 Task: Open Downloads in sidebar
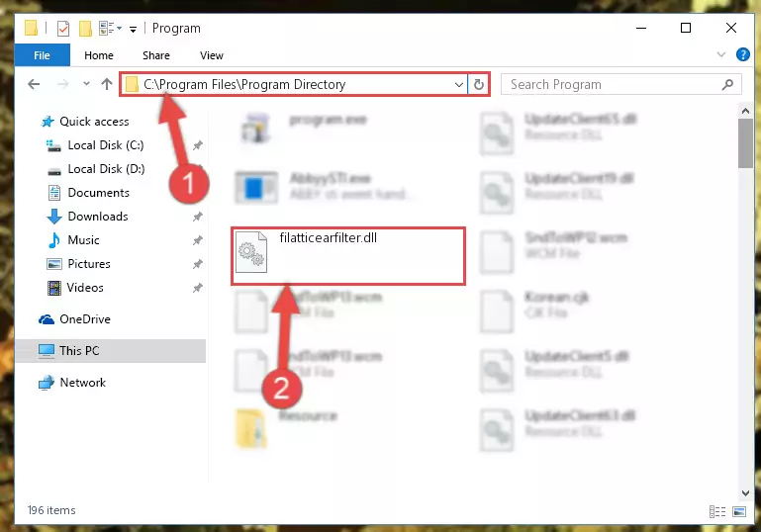[98, 217]
